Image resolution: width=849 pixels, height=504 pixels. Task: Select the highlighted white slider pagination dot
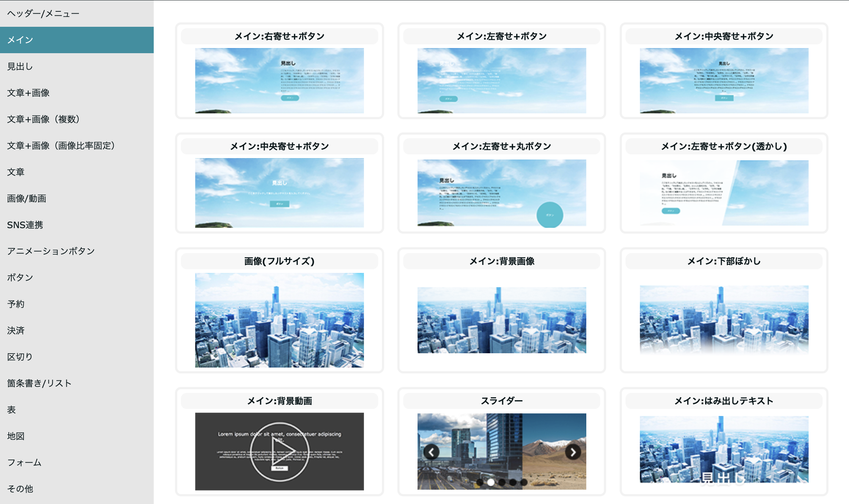pos(491,482)
